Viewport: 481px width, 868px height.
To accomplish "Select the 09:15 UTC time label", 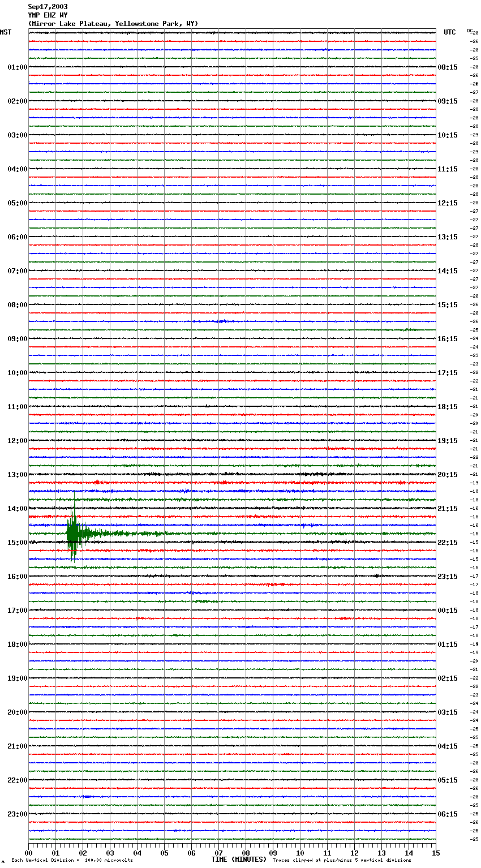I will pos(448,101).
